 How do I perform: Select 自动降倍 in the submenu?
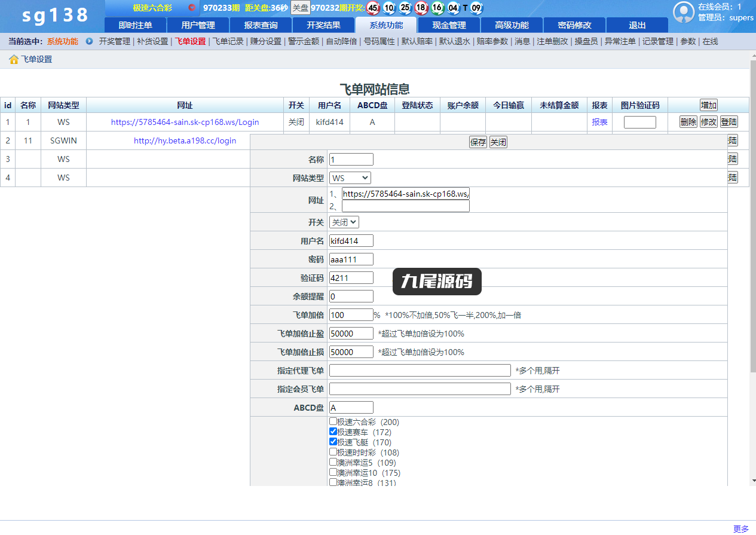[x=341, y=41]
